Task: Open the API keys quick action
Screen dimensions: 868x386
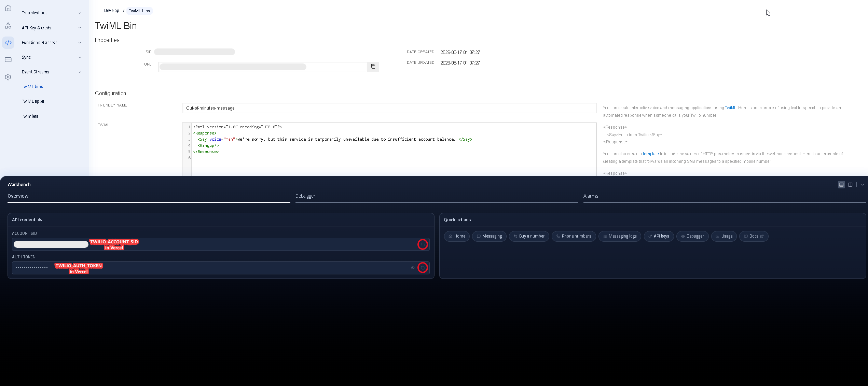Action: [659, 236]
